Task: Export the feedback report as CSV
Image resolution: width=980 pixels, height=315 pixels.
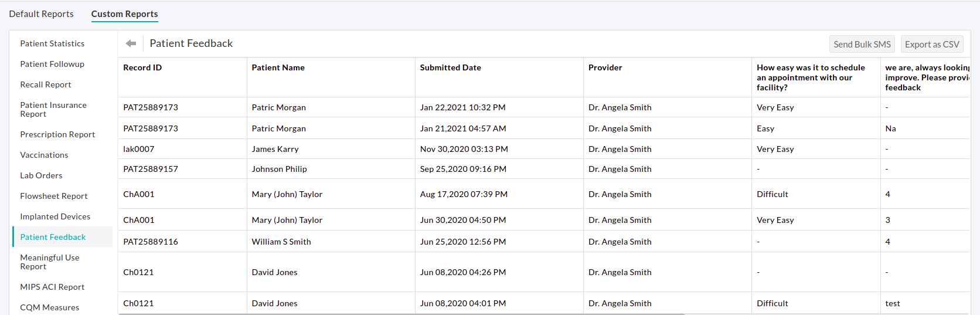Action: point(931,45)
